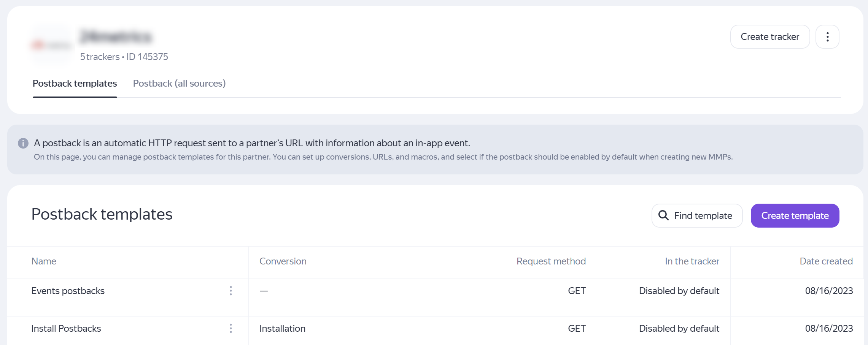Open the partner's three-dot options menu
This screenshot has width=868, height=345.
click(827, 37)
